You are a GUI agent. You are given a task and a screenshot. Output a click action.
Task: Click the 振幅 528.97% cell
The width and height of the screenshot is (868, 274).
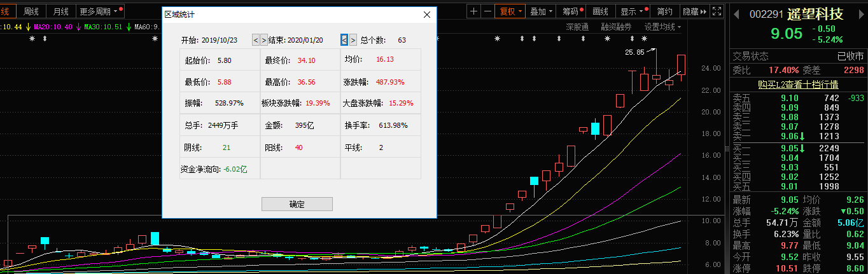(220, 102)
